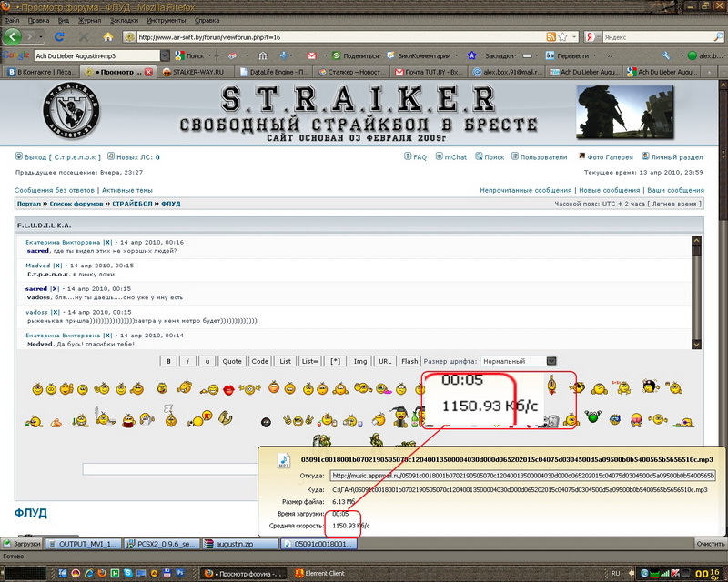The image size is (728, 582).
Task: Open Личный раздел link
Action: coord(672,157)
